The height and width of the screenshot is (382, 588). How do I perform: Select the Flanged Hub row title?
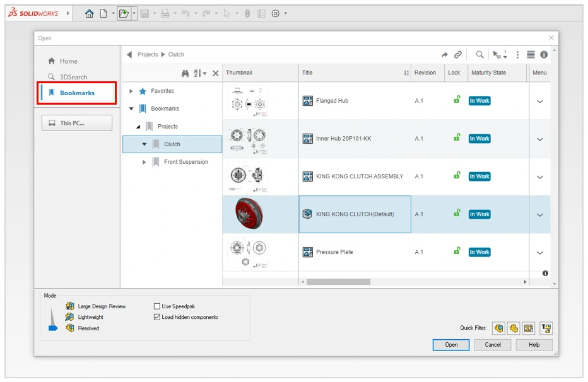click(x=332, y=101)
